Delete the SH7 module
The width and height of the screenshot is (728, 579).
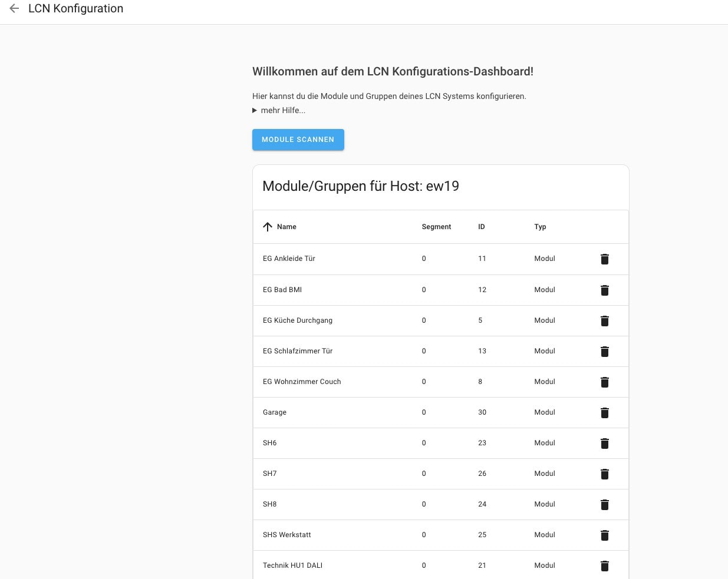[604, 474]
